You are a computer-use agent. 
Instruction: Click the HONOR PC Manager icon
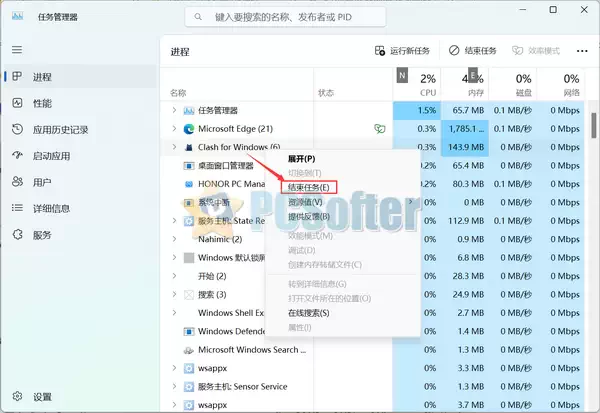(189, 184)
